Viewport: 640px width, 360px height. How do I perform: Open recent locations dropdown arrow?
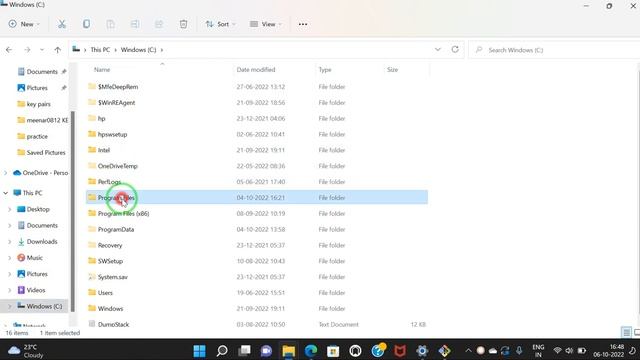tap(42, 50)
